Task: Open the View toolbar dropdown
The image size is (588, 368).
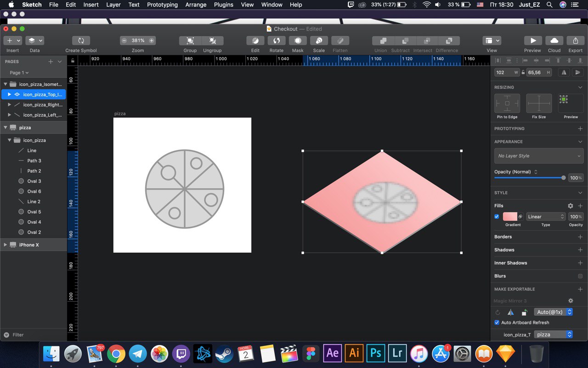Action: click(x=492, y=40)
